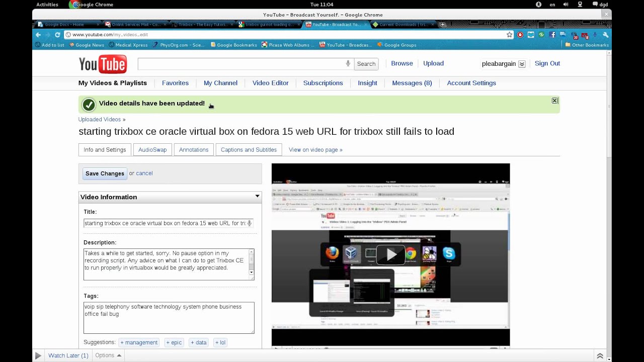Click the microphone icon in the Title field
The height and width of the screenshot is (362, 644).
249,223
